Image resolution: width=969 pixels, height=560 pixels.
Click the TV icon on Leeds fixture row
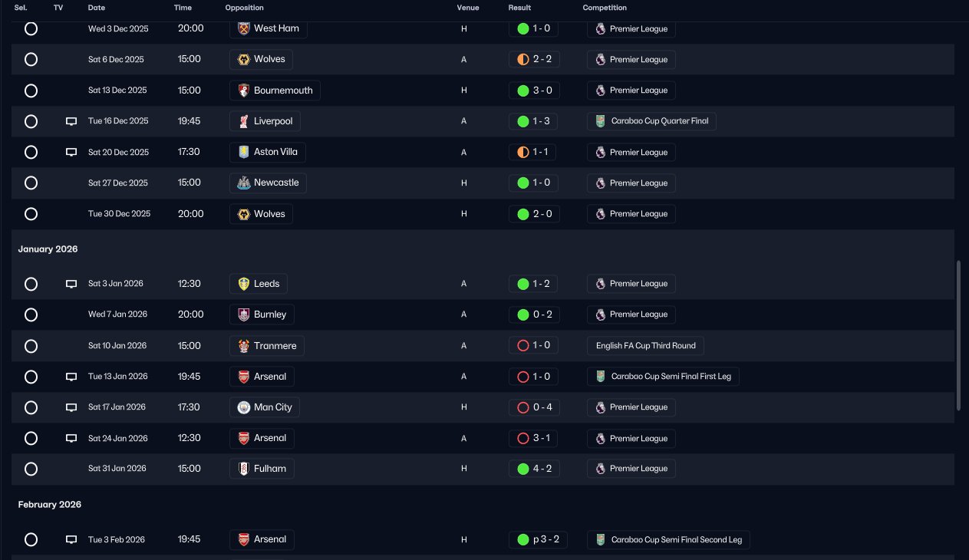[71, 284]
